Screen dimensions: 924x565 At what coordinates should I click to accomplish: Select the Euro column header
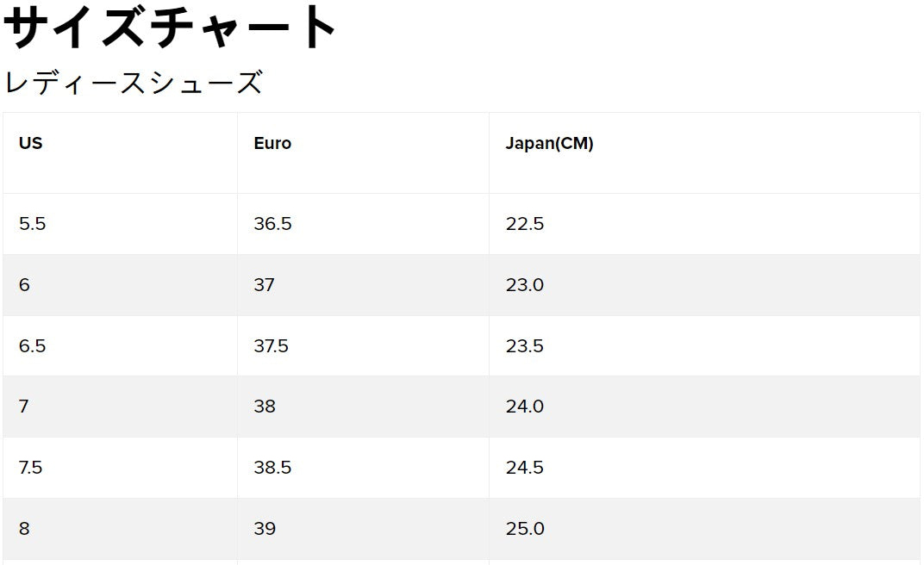[272, 144]
